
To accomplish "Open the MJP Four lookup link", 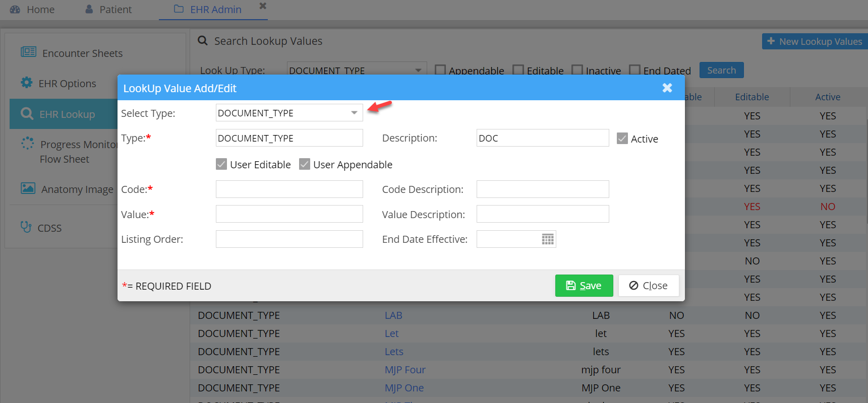I will tap(405, 370).
